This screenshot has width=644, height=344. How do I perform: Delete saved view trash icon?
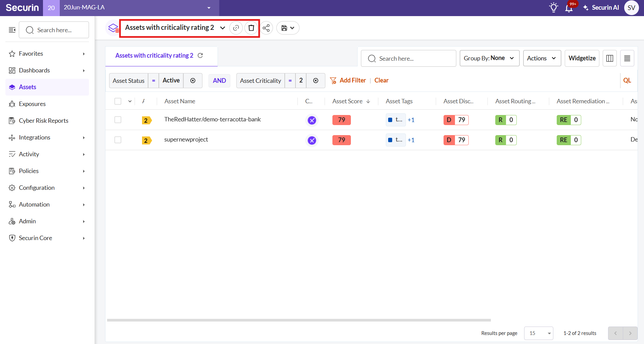click(251, 28)
